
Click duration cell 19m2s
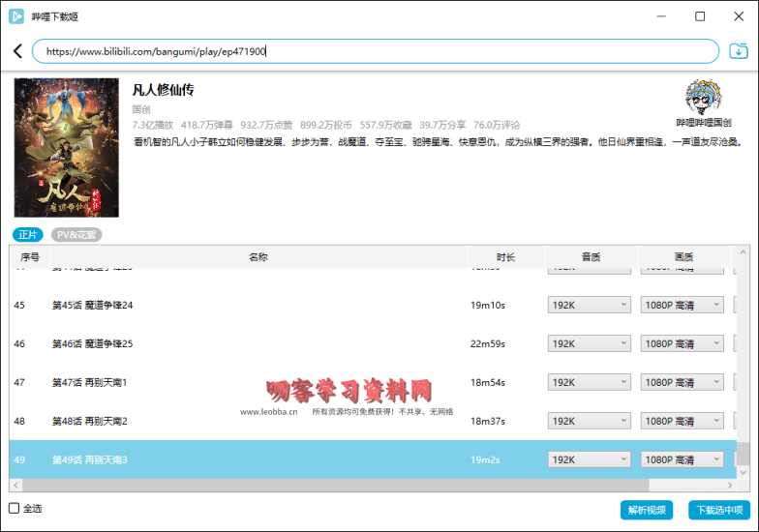pyautogui.click(x=485, y=459)
